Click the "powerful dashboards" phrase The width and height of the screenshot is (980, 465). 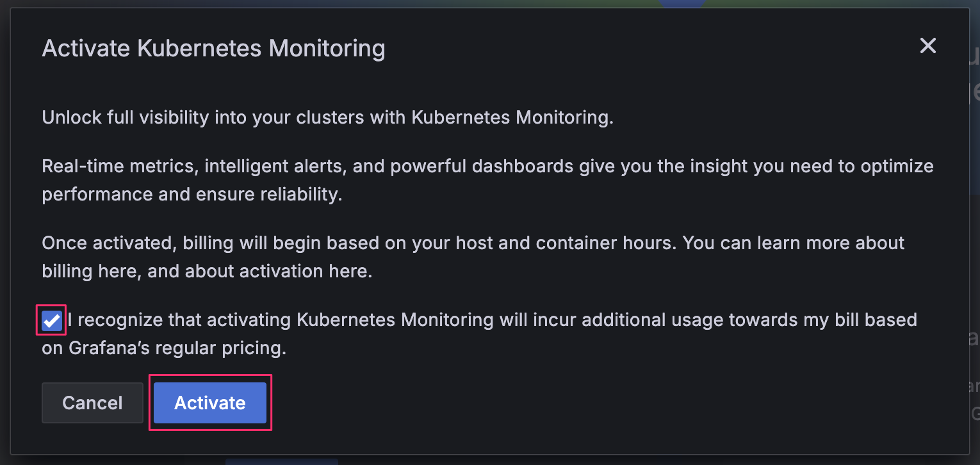(x=482, y=167)
